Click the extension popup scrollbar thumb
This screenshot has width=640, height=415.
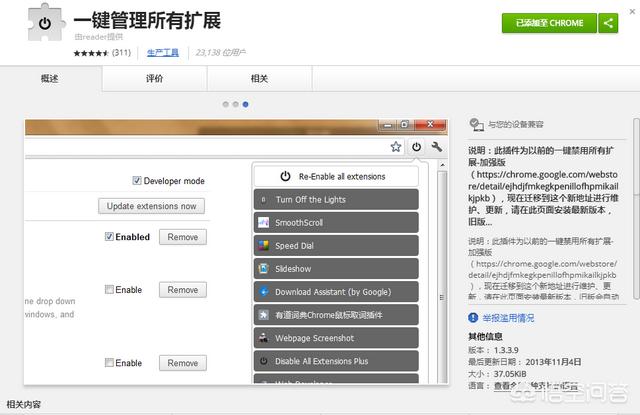(x=442, y=277)
